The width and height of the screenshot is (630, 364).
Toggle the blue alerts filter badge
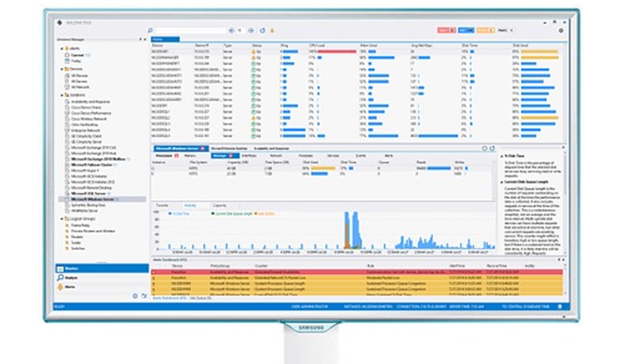[x=466, y=30]
